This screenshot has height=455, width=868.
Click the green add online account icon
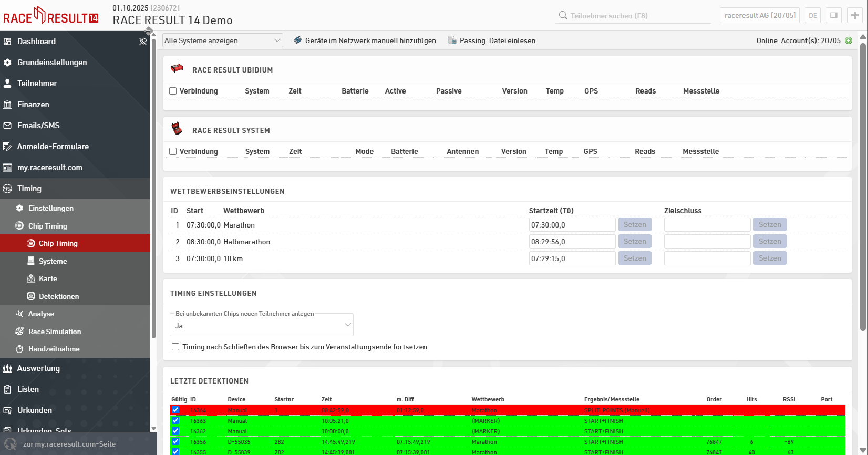tap(849, 40)
